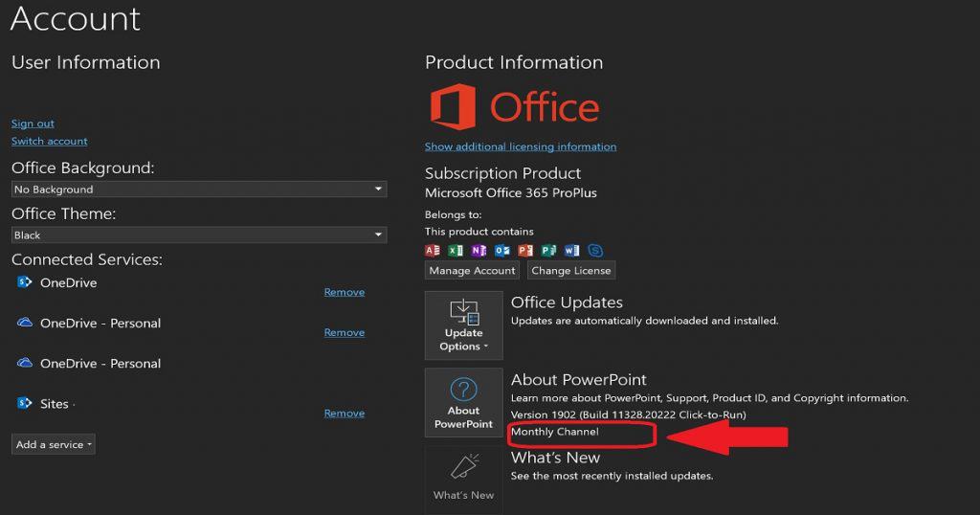Click the Updates are automatically downloaded text
The image size is (980, 515).
(x=644, y=321)
